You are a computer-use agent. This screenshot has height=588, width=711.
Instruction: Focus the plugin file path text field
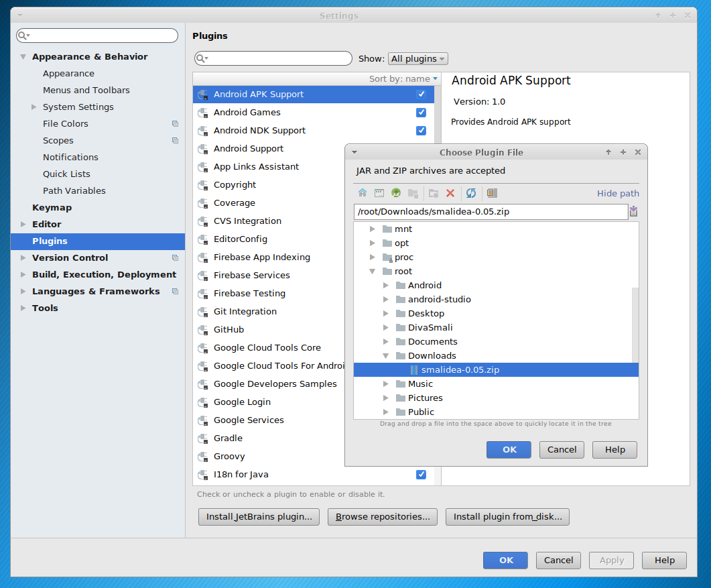click(490, 212)
